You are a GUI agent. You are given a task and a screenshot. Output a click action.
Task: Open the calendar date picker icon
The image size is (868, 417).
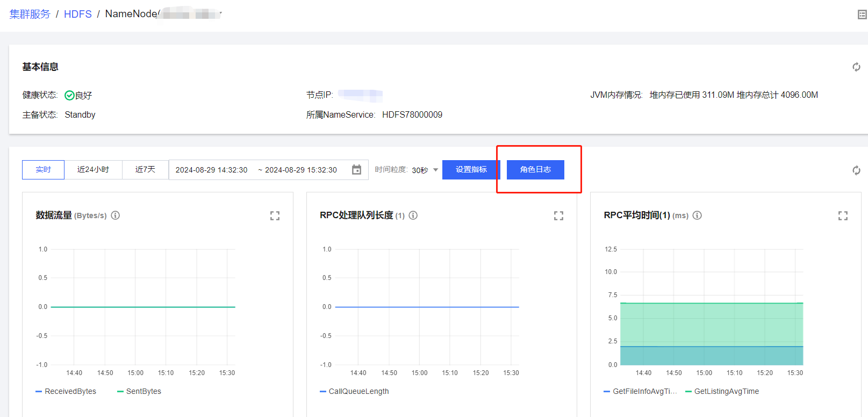point(356,170)
